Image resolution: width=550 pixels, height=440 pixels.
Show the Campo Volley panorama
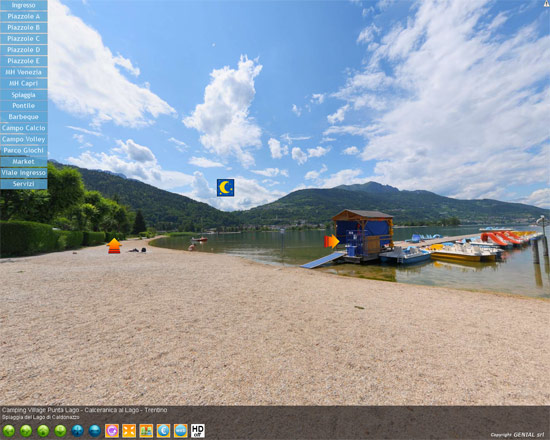pyautogui.click(x=24, y=139)
